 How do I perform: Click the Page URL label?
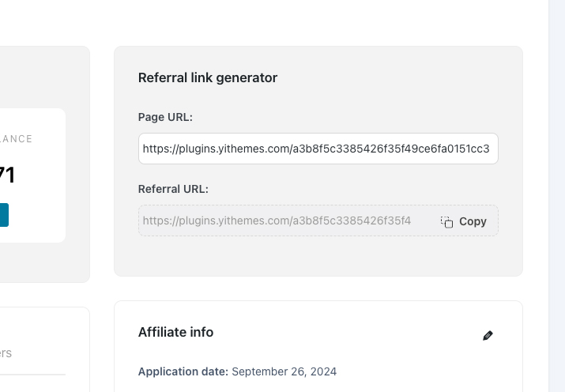point(165,117)
